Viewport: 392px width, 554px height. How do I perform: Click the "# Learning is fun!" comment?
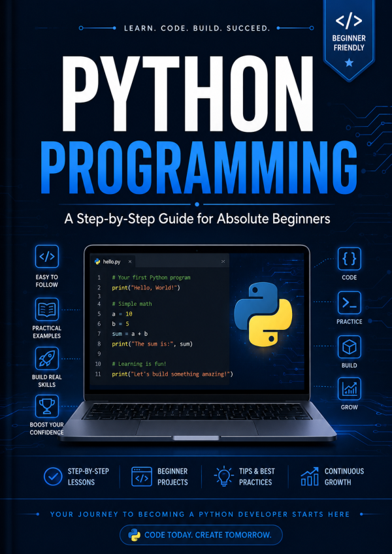pyautogui.click(x=139, y=363)
